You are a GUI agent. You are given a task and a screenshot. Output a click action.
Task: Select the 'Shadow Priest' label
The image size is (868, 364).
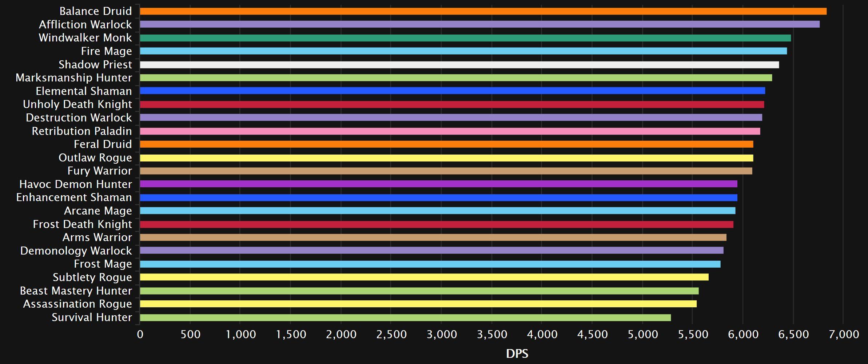coord(95,64)
